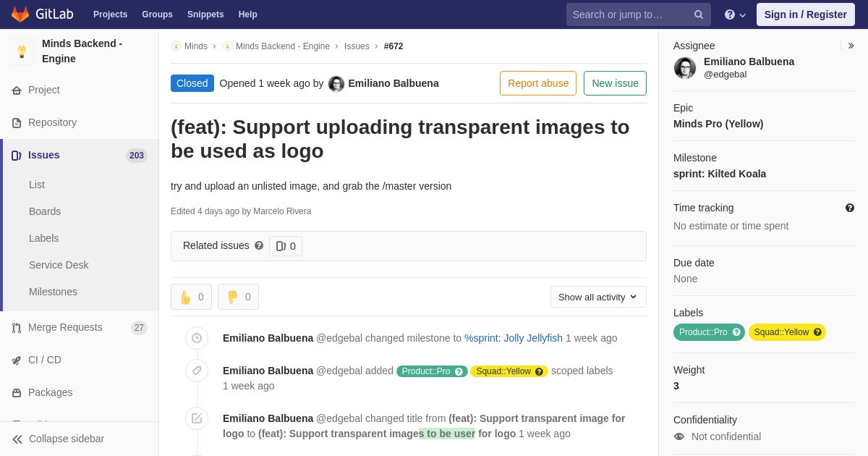Open the sprint: Kilted Koala milestone
This screenshot has width=868, height=456.
720,174
